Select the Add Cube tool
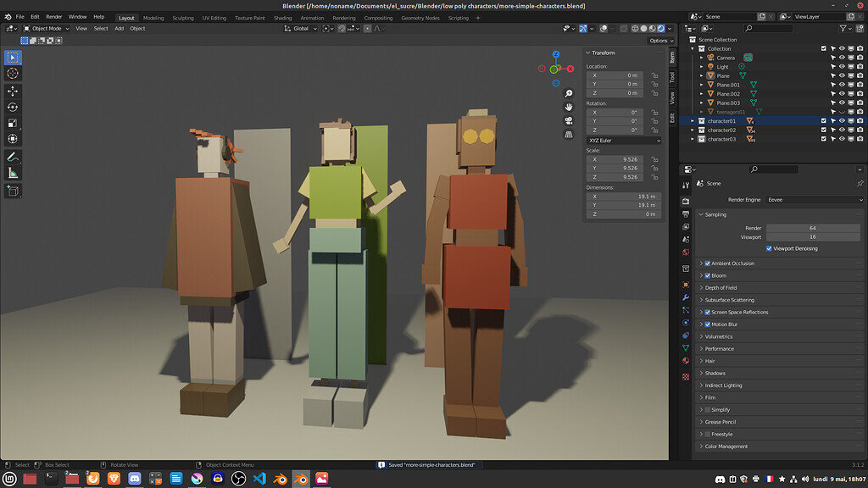Screen dimensions: 868x488 14,191
